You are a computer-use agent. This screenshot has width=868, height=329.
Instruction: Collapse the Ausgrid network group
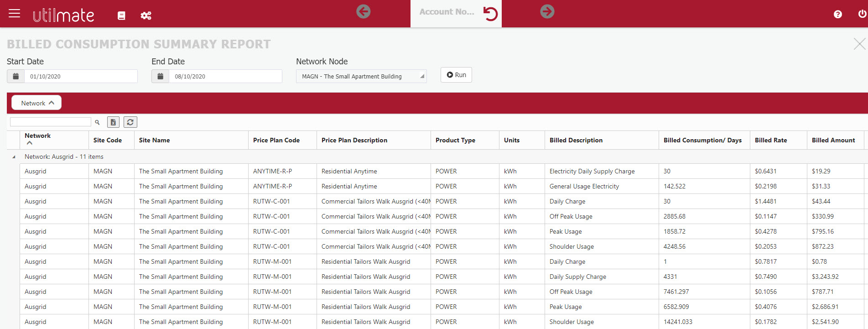tap(14, 157)
